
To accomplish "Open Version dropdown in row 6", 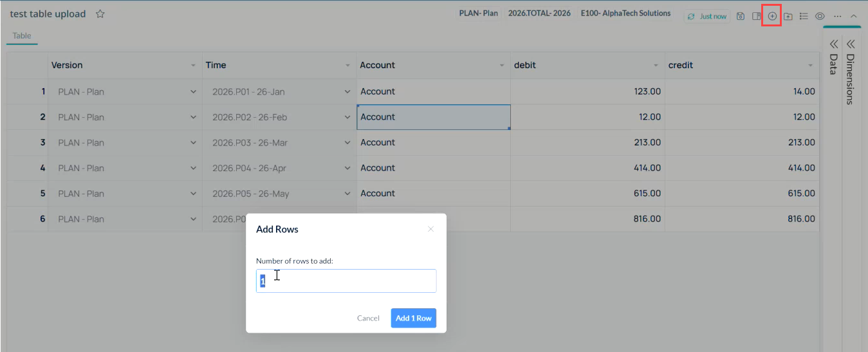I will pyautogui.click(x=194, y=219).
